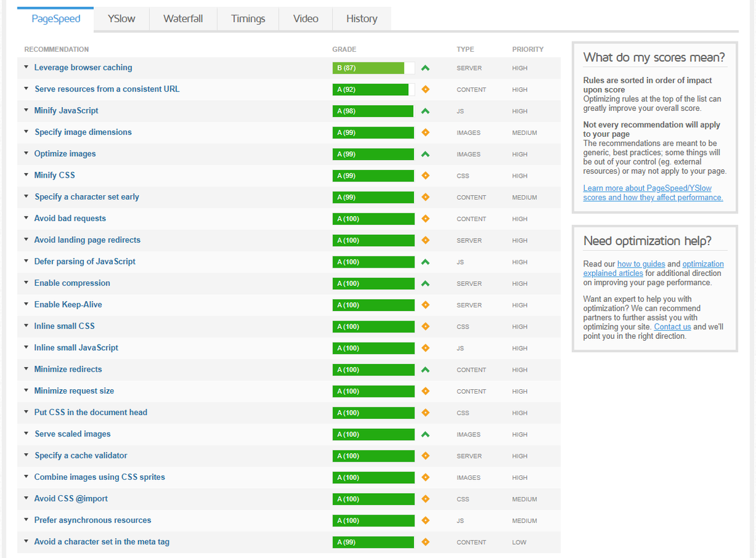Screen dimensions: 756x558
Task: Click the green up arrow beside Leverage browser caching
Action: click(x=425, y=67)
